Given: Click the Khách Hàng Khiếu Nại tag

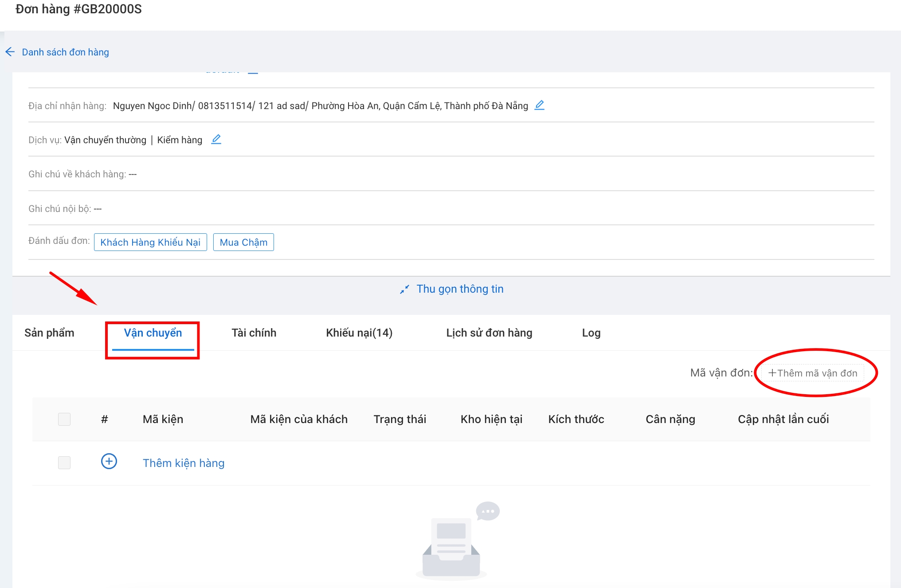Looking at the screenshot, I should [x=150, y=242].
